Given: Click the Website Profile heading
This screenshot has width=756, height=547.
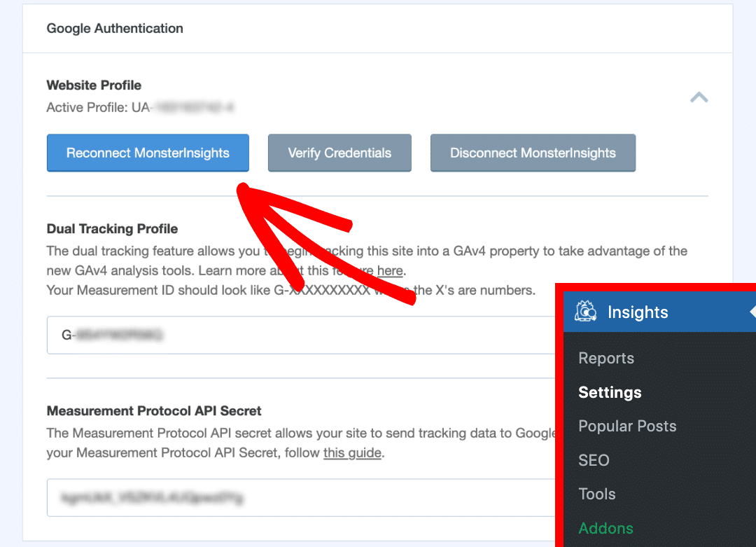Looking at the screenshot, I should click(x=94, y=85).
